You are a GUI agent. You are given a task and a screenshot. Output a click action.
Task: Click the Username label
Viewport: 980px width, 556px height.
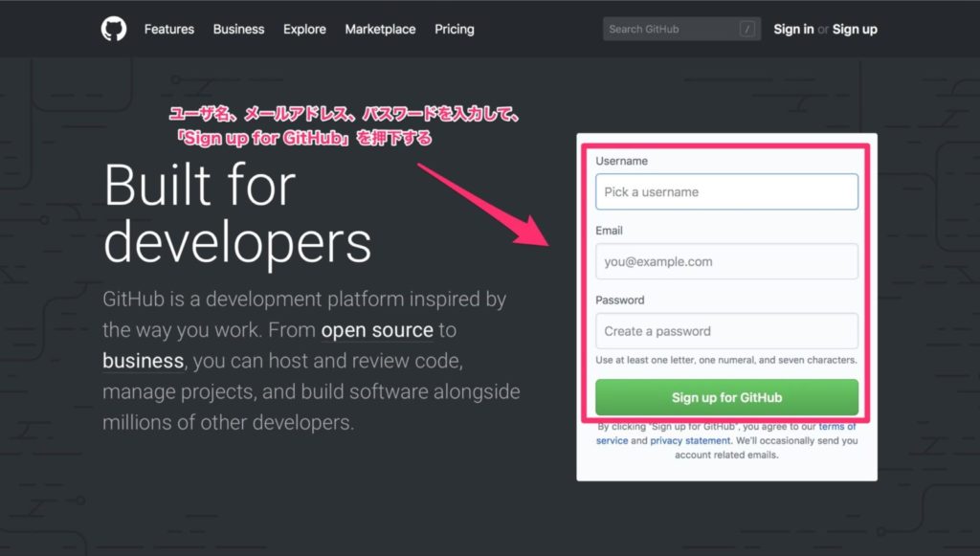pos(621,161)
